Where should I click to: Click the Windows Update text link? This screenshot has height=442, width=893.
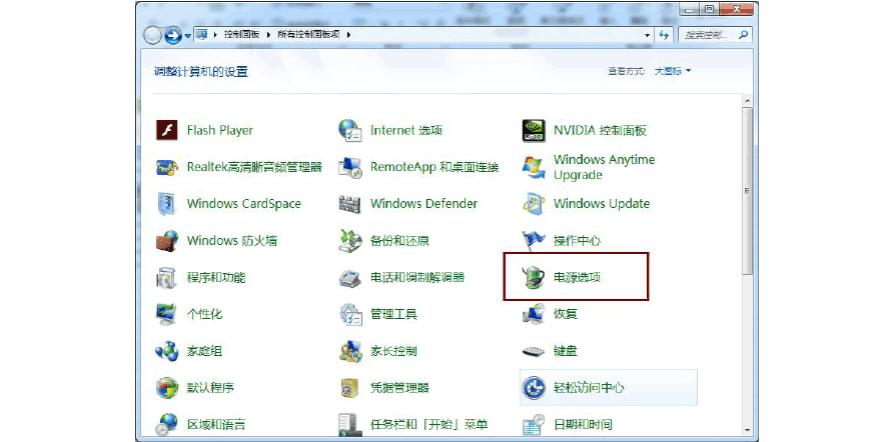click(601, 204)
